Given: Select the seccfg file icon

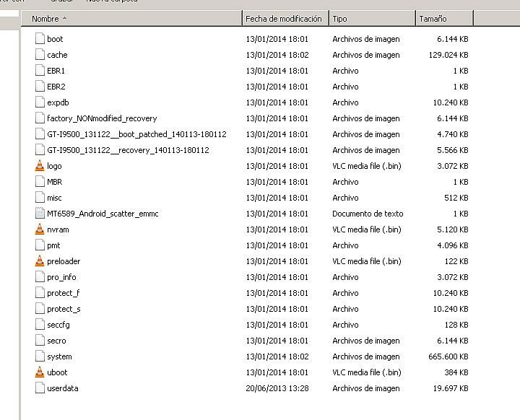Looking at the screenshot, I should pos(40,325).
